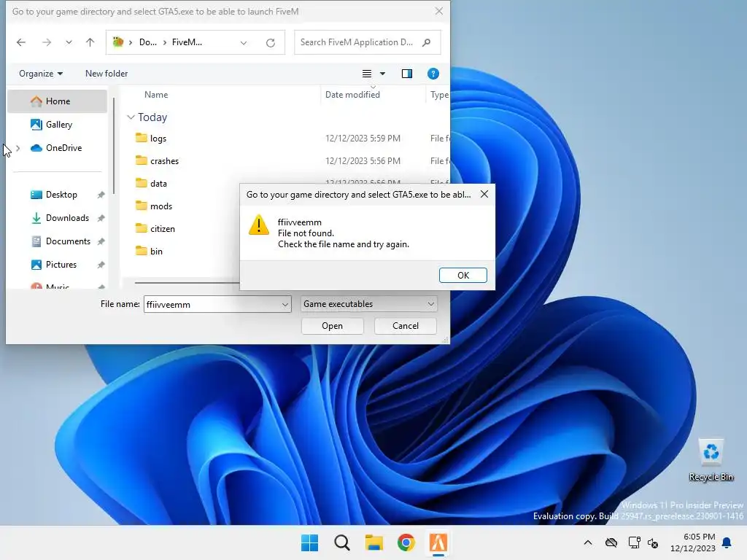
Task: Expand the address bar previous locations dropdown
Action: 244,43
